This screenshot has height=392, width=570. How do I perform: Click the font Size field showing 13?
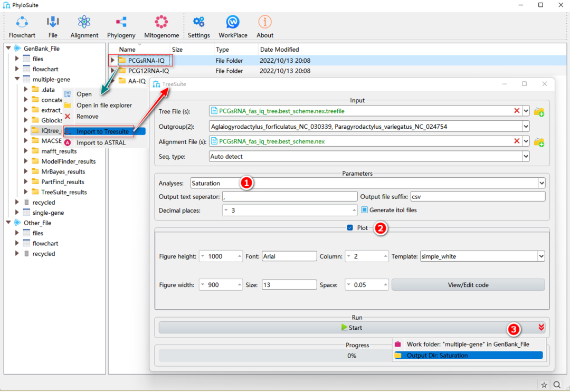289,285
